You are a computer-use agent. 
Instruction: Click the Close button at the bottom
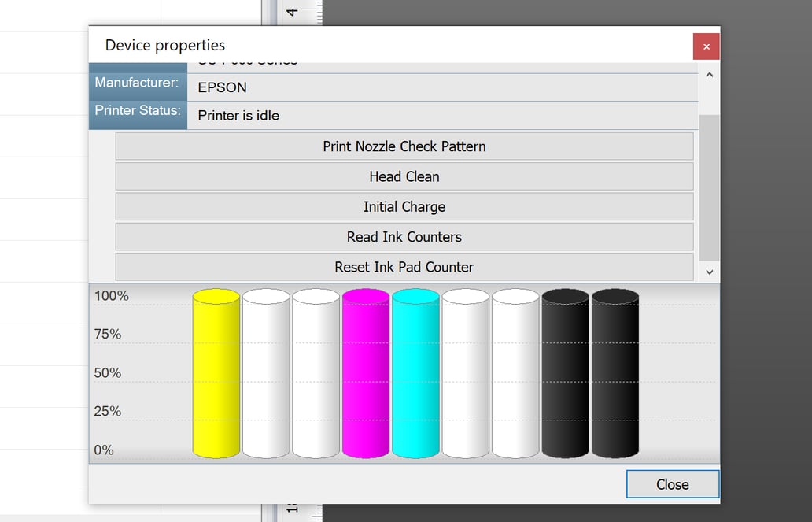(672, 484)
